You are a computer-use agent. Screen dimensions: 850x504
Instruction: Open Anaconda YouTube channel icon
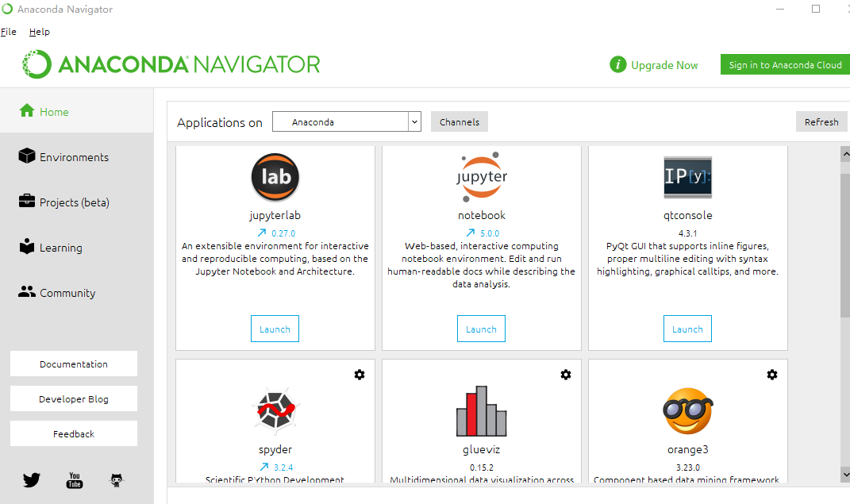[x=75, y=480]
